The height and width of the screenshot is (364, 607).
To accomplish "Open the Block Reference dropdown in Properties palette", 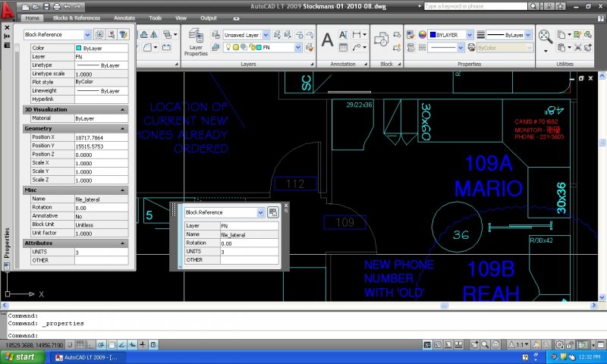I will coord(87,34).
